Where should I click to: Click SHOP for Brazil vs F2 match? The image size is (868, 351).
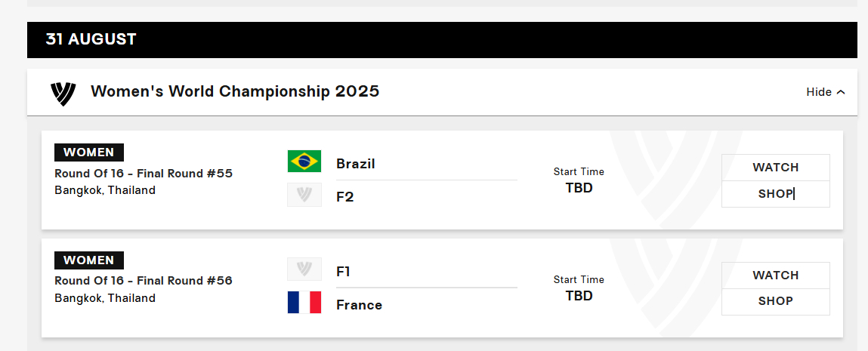tap(776, 194)
